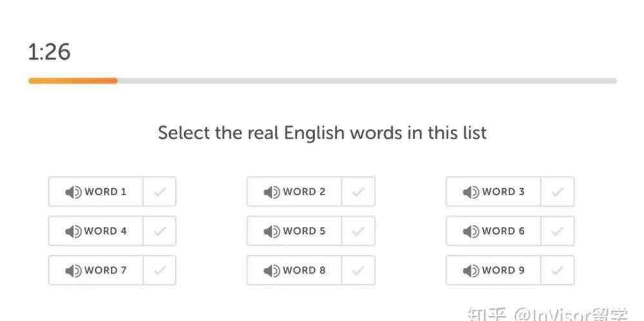
Task: Mark Word 6 as a real word
Action: 557,231
